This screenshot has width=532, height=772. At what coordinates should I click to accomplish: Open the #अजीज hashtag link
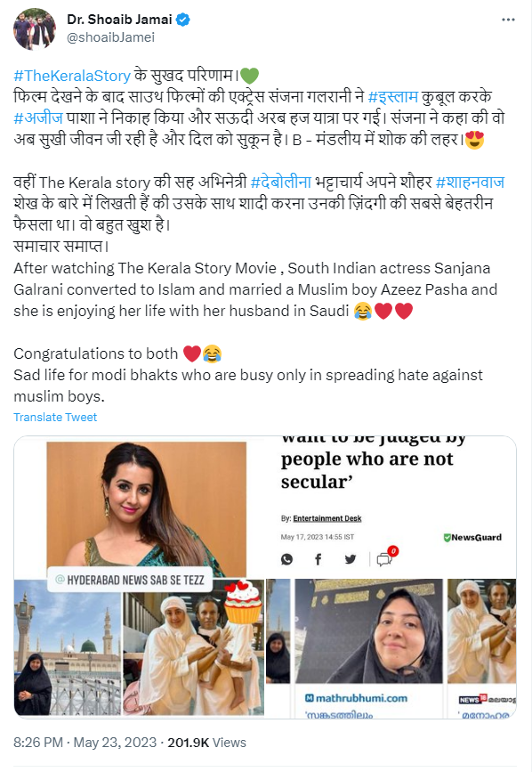[x=38, y=118]
